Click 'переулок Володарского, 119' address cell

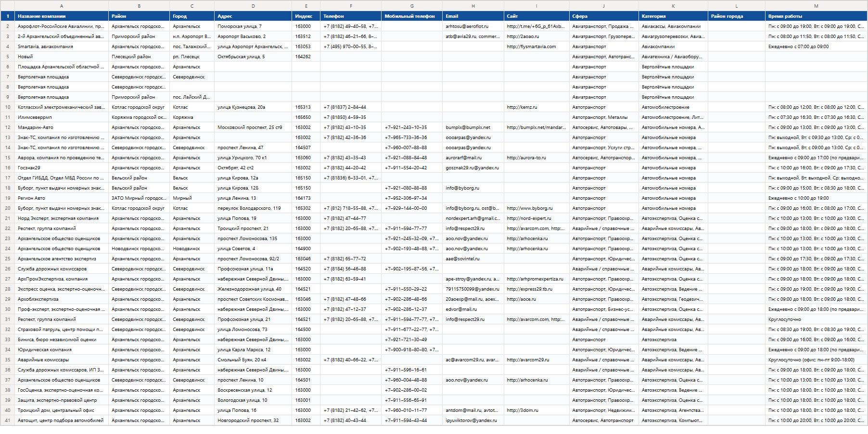coord(253,208)
